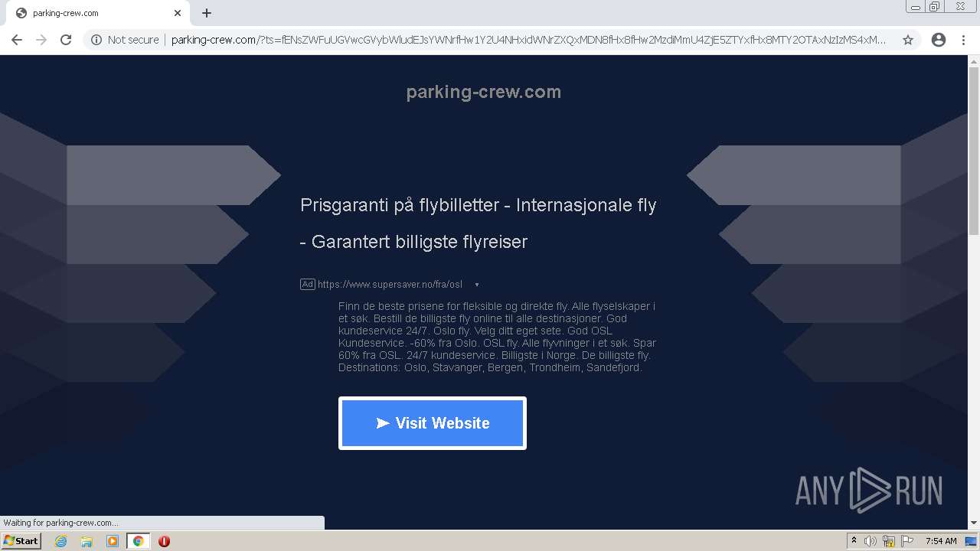Open a new browser tab

click(x=207, y=13)
